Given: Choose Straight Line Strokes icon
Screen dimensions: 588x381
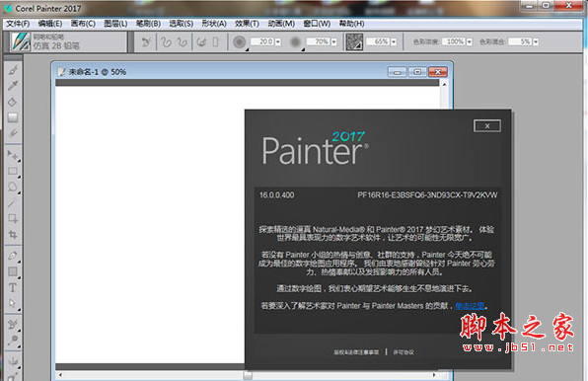Looking at the screenshot, I should [x=183, y=41].
